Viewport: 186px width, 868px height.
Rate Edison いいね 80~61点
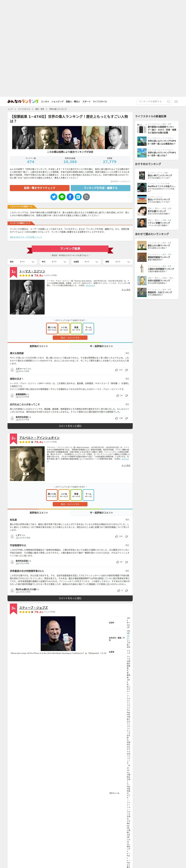pos(64,329)
